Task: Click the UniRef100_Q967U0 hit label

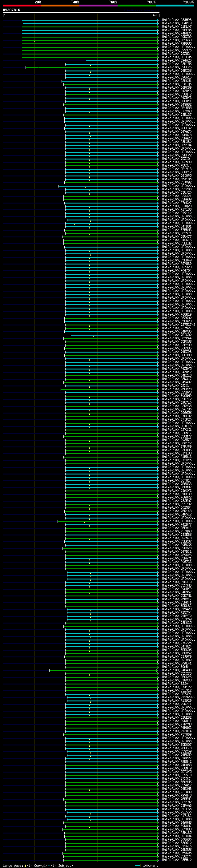Action: pos(177,410)
